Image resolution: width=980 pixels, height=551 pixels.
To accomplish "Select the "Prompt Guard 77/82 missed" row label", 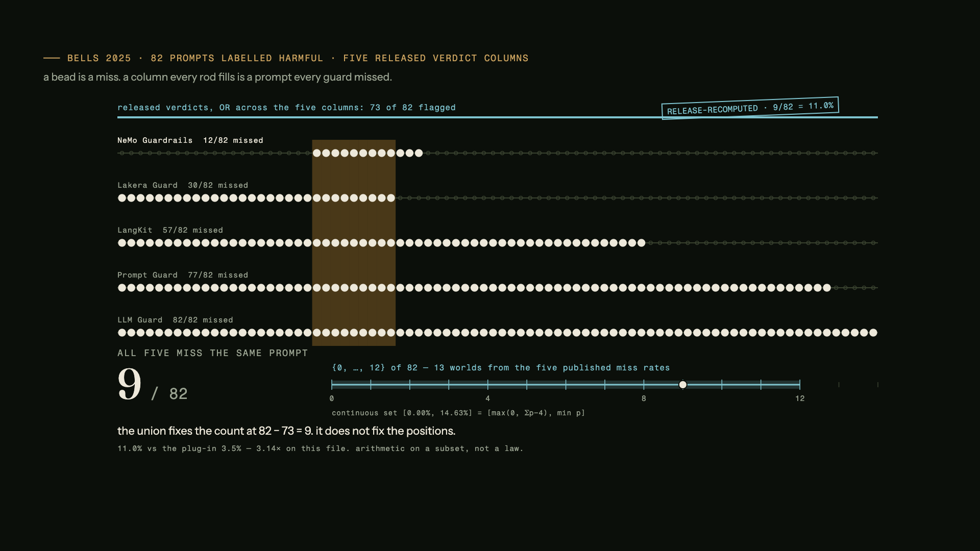I will pos(183,275).
